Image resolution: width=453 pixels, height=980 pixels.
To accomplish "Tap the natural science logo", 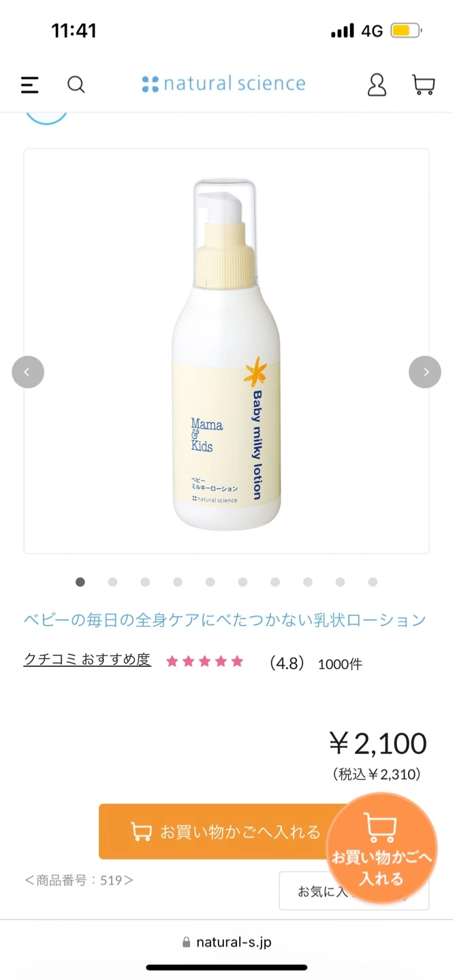I will click(223, 84).
